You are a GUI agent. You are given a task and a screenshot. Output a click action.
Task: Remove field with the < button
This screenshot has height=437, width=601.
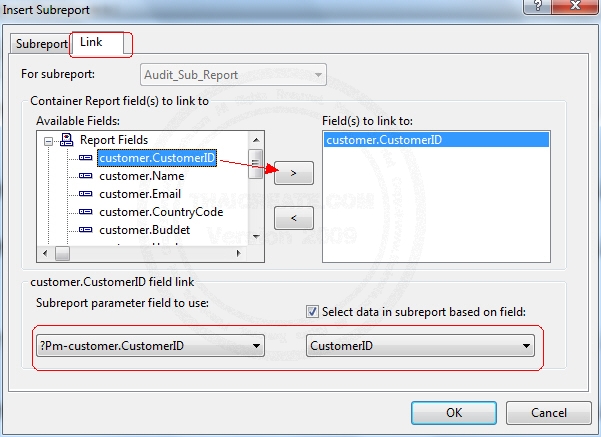pyautogui.click(x=294, y=218)
